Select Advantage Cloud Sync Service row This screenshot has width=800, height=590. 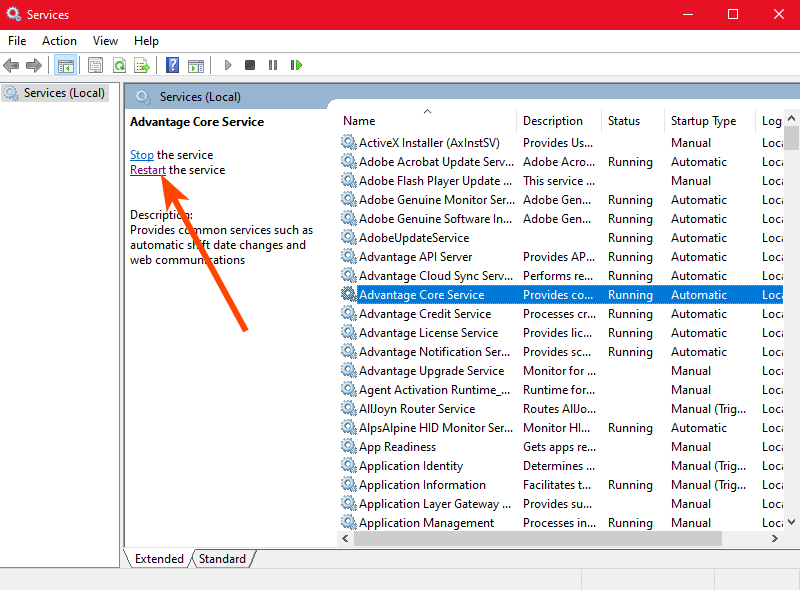[x=561, y=276]
